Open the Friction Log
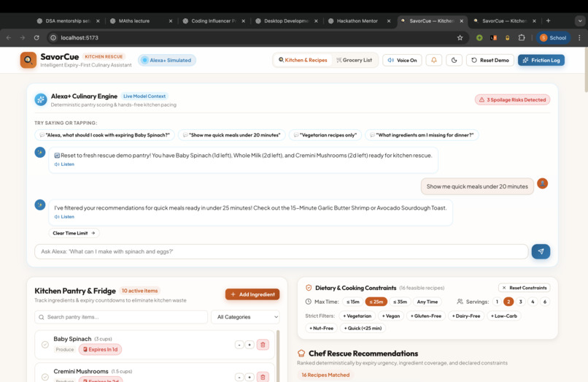The width and height of the screenshot is (588, 382). click(x=541, y=60)
